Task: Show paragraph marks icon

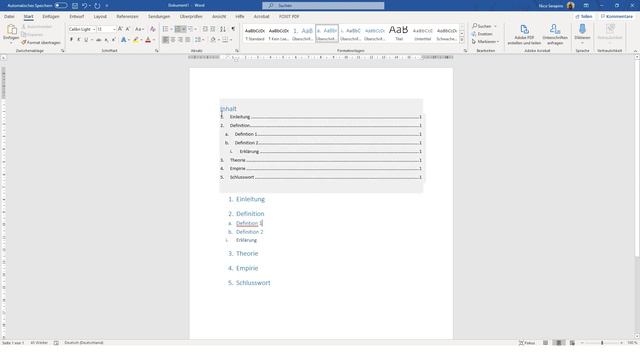Action: [x=233, y=29]
